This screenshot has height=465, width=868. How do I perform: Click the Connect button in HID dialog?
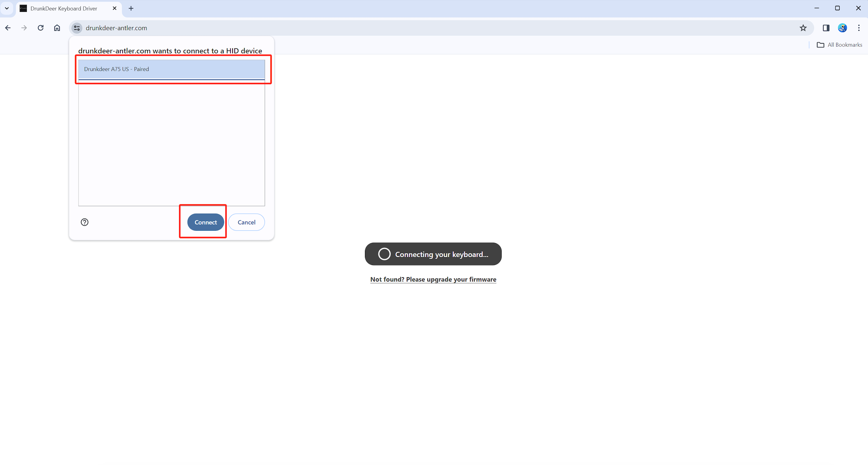pyautogui.click(x=206, y=222)
